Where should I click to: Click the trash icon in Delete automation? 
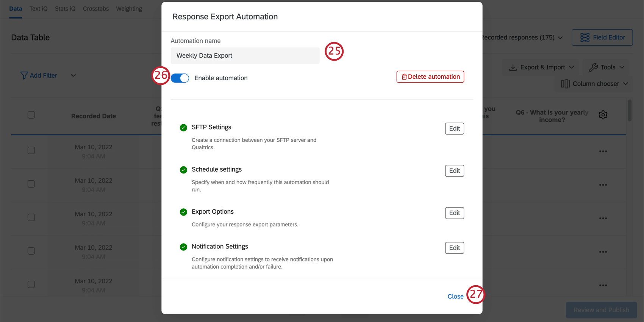(x=404, y=77)
